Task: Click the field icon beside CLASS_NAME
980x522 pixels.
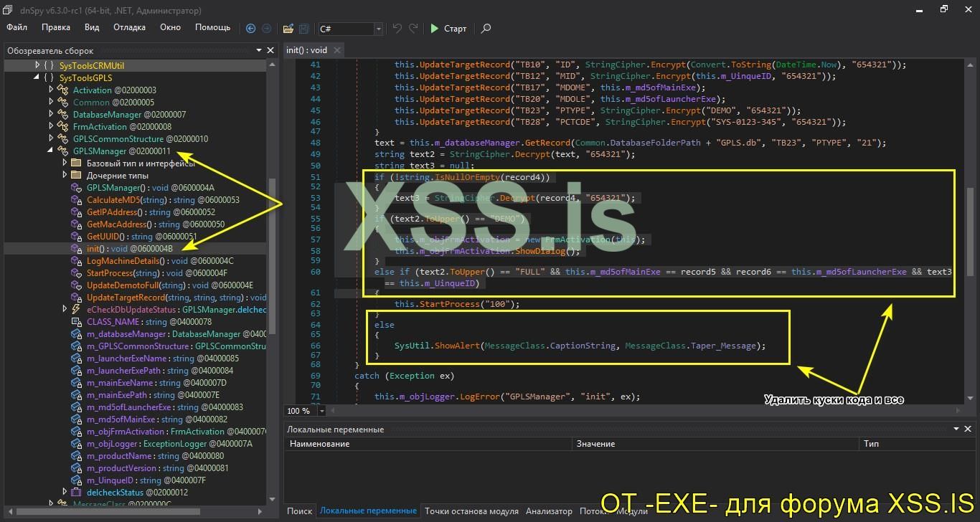Action: tap(77, 321)
